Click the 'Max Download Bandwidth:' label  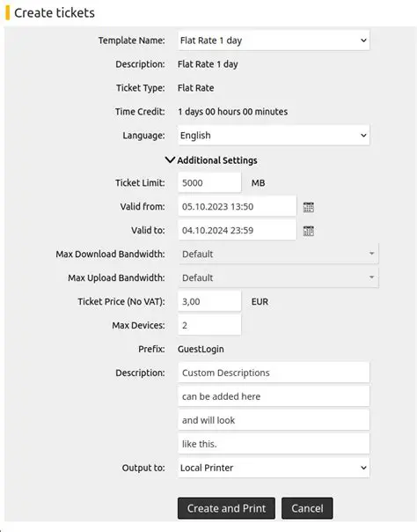point(111,255)
